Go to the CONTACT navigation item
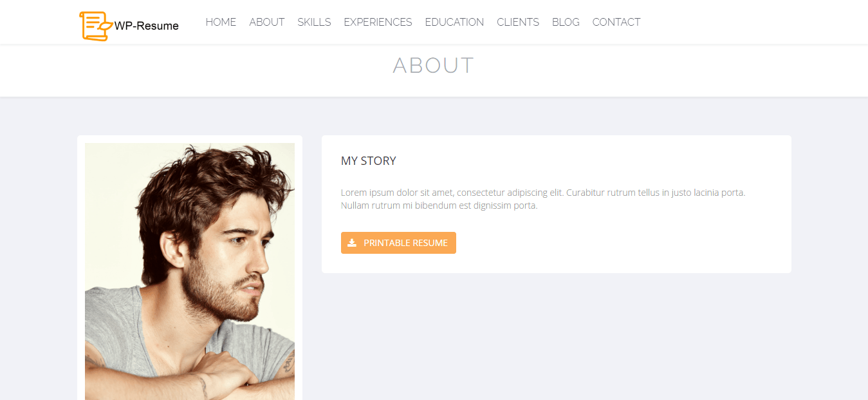 tap(616, 22)
